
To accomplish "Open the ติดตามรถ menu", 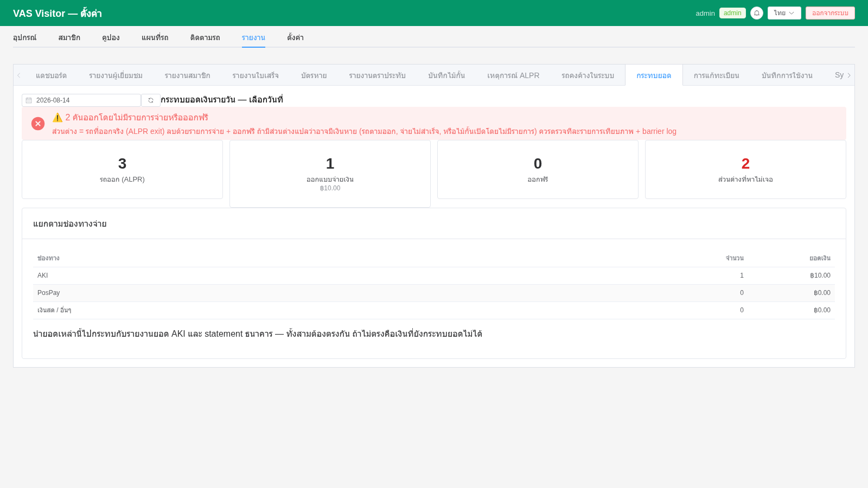I will (205, 37).
